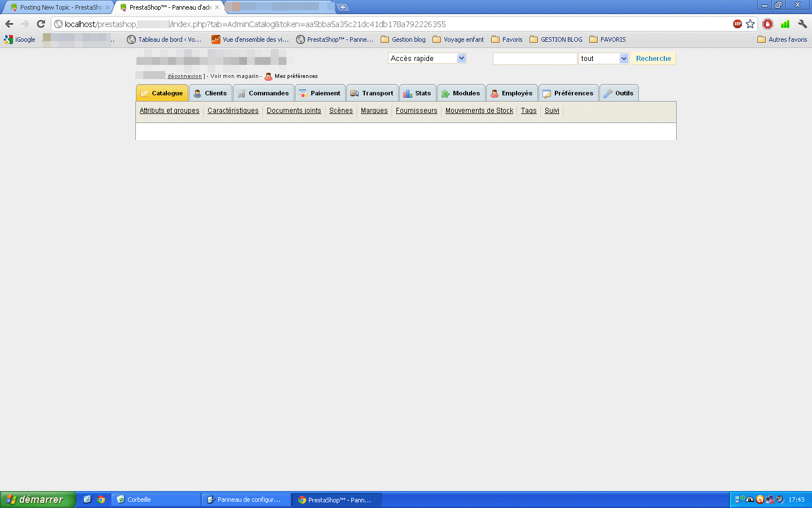Click the disconnected network tray icon

(770, 500)
